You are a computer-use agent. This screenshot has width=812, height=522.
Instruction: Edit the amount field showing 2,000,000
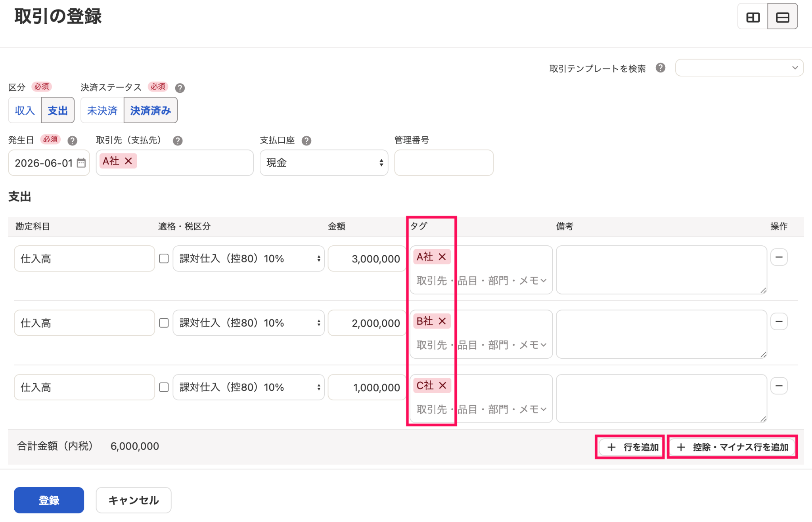click(367, 323)
